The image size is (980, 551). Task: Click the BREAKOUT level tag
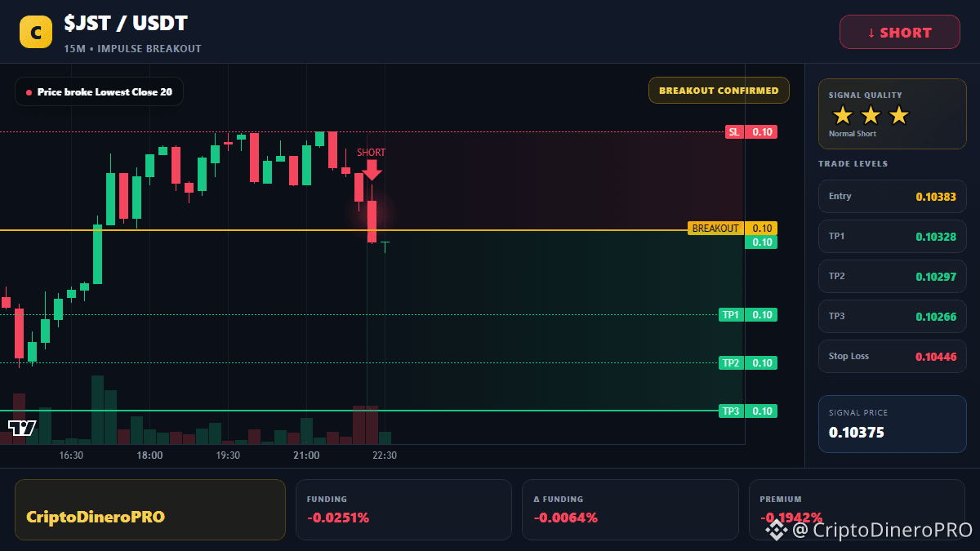(x=715, y=229)
